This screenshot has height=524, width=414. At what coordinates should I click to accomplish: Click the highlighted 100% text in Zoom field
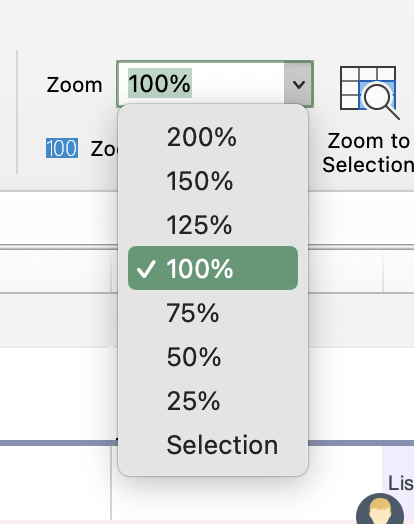pos(160,83)
